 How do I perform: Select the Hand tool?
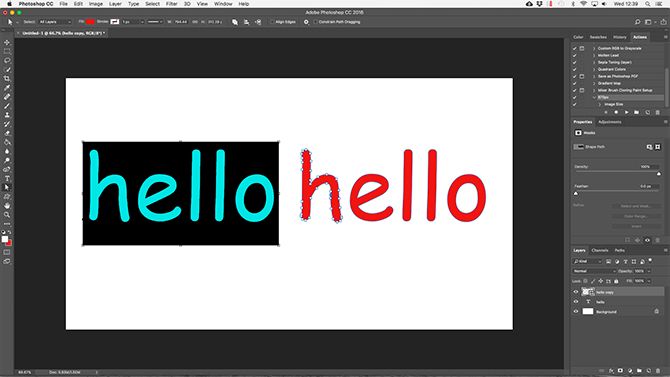coord(7,206)
